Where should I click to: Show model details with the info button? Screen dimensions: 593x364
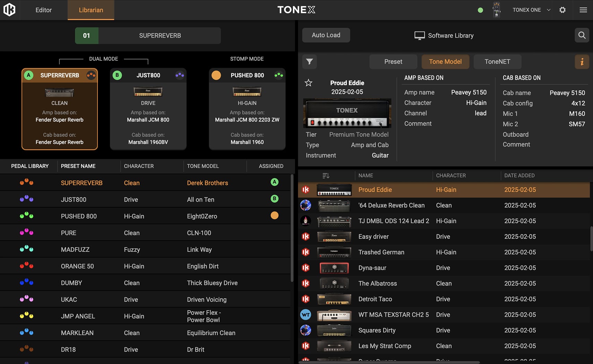[x=582, y=62]
